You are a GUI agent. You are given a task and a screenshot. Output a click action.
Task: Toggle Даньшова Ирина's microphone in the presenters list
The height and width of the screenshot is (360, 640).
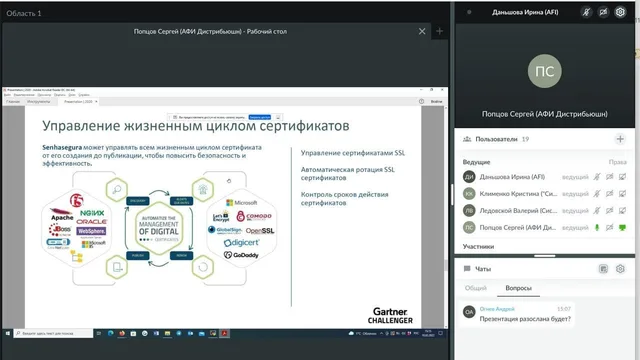click(x=597, y=177)
